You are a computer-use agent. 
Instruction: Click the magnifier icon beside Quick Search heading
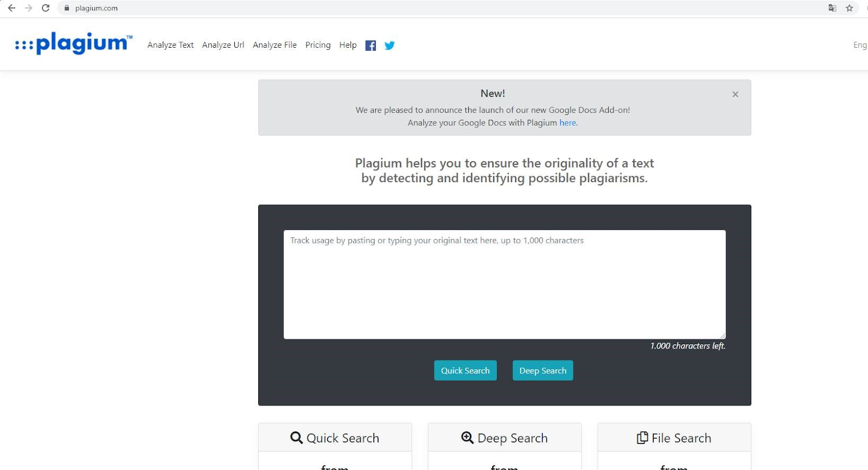pyautogui.click(x=296, y=437)
